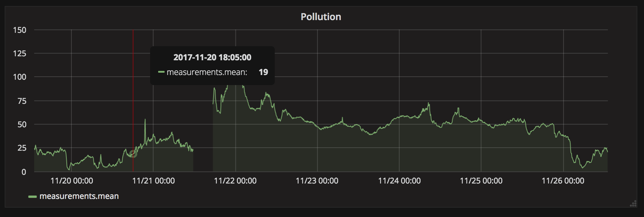This screenshot has width=644, height=217.
Task: Click the 11/24 00:00 x-axis label
Action: 399,181
